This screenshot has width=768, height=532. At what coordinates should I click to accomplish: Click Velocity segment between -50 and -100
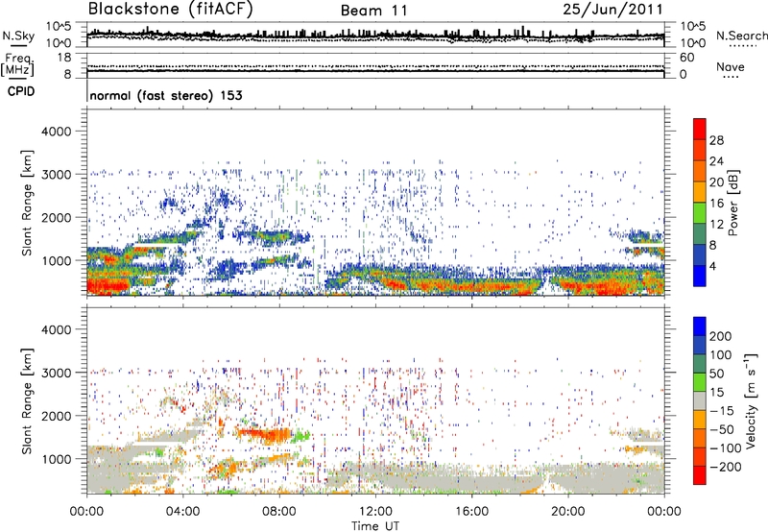tap(700, 438)
